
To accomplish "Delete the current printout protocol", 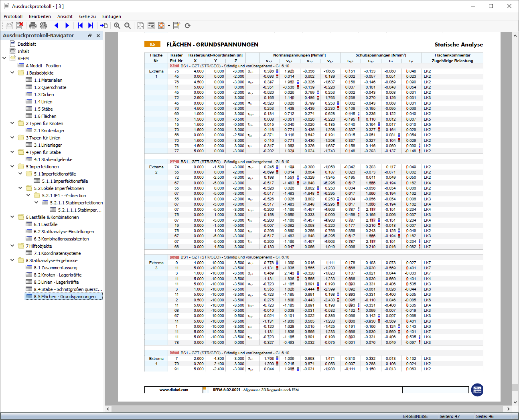I will 19,26.
